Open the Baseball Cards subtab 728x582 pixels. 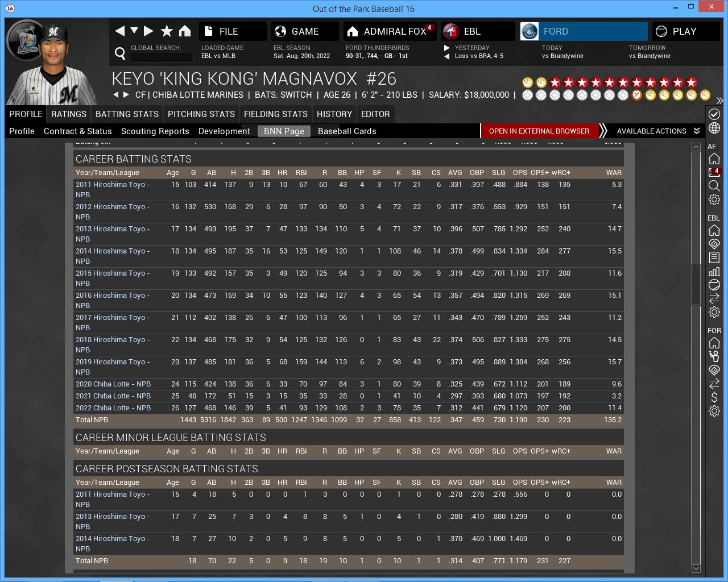[347, 131]
